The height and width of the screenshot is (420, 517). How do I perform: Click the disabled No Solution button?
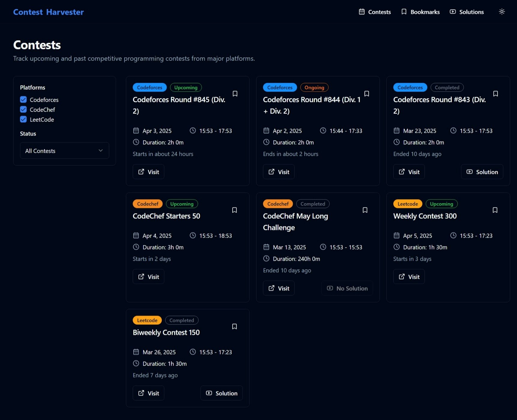pos(347,288)
